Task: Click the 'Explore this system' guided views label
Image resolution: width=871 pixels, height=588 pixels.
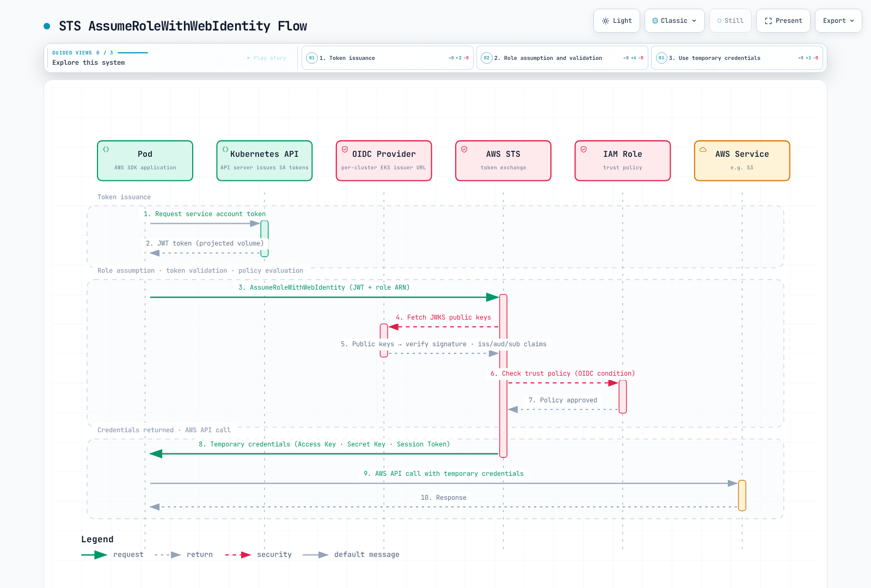Action: [x=89, y=63]
